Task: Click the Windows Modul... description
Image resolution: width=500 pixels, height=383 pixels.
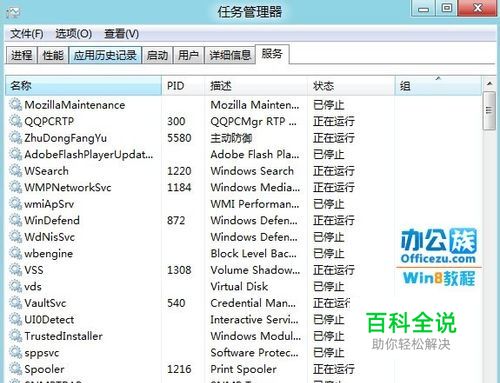Action: point(256,336)
